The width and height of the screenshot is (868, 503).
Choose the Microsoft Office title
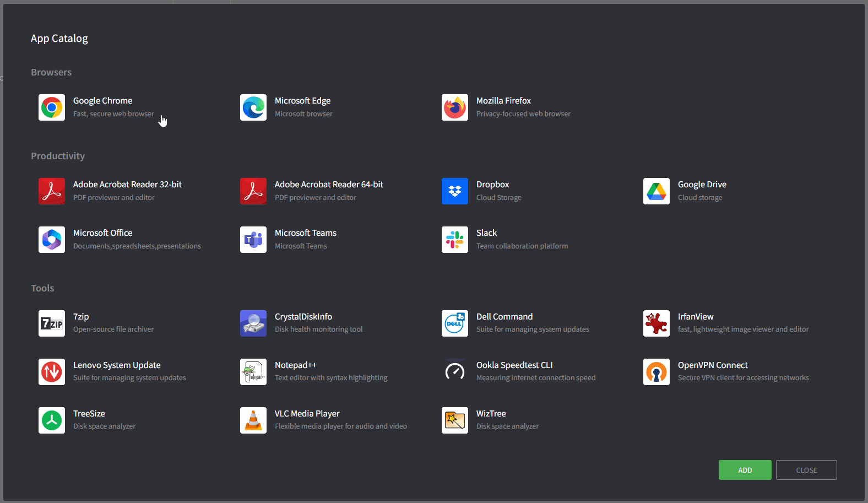point(102,233)
